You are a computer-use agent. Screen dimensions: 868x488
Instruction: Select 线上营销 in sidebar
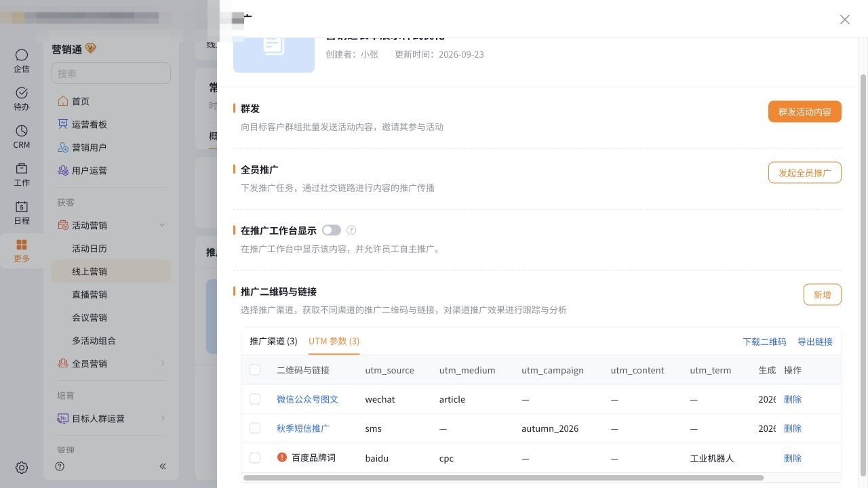111,271
